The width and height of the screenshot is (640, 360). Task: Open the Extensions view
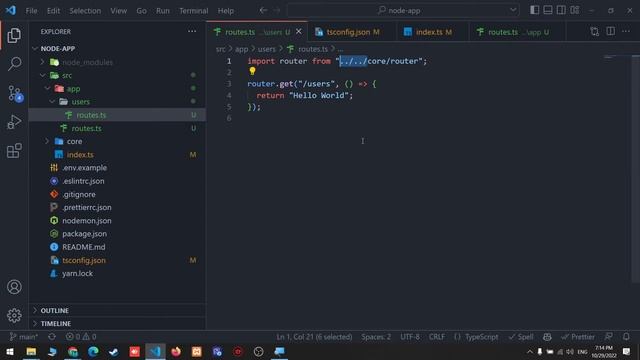pos(14,151)
